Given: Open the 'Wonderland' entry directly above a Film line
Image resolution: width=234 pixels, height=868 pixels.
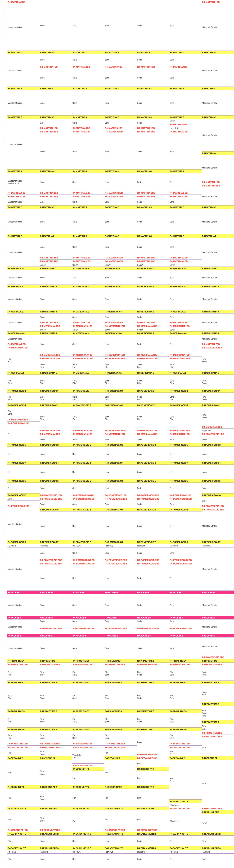Looking at the screenshot, I should pyautogui.click(x=78, y=755).
